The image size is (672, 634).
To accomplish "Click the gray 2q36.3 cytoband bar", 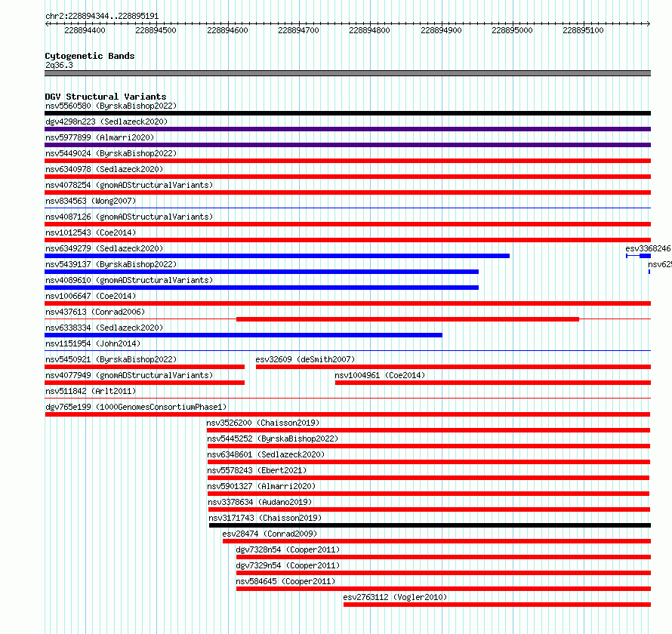I will click(347, 73).
